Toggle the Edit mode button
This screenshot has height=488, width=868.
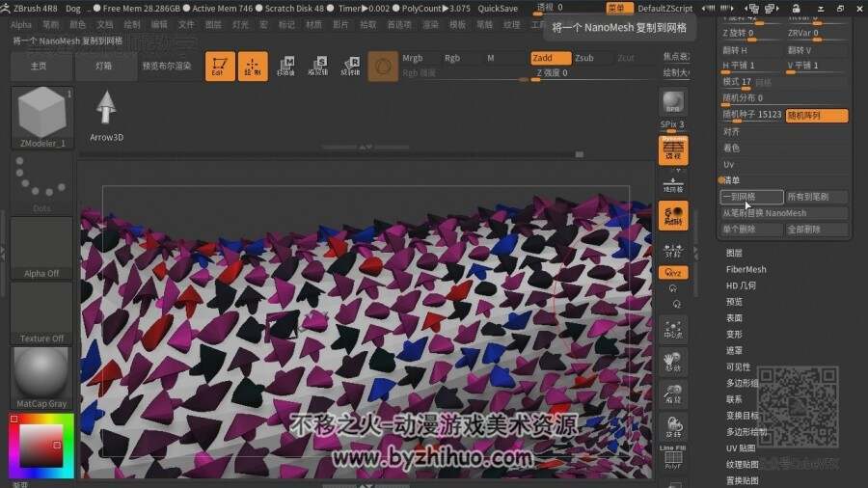point(220,67)
